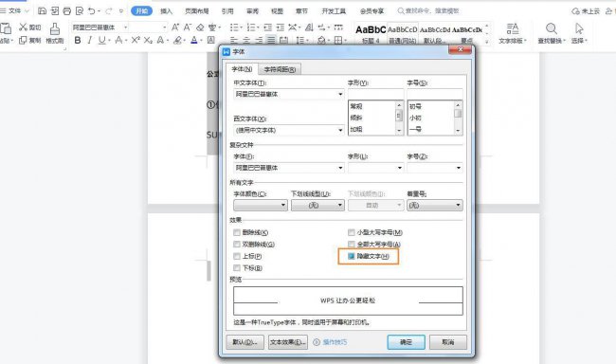Click the Increase font size icon

175,27
